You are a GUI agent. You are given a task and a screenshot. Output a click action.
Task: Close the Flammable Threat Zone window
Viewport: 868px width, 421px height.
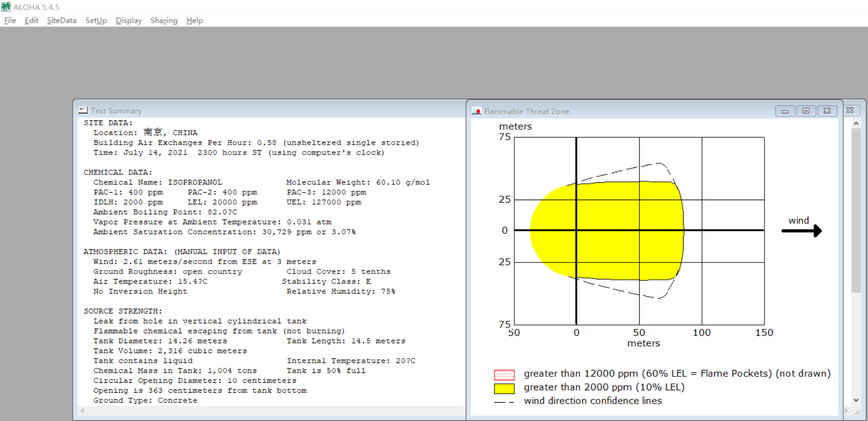pyautogui.click(x=827, y=111)
